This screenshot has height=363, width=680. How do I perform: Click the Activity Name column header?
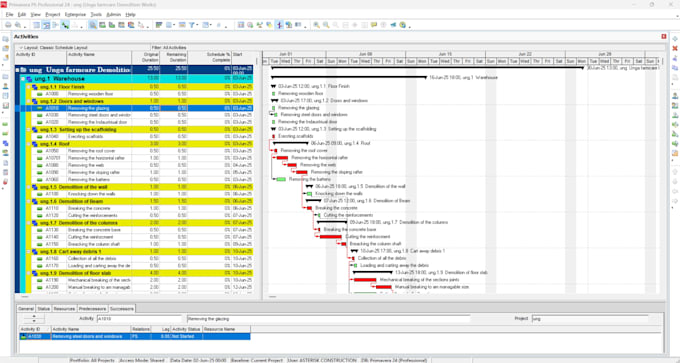click(x=99, y=57)
